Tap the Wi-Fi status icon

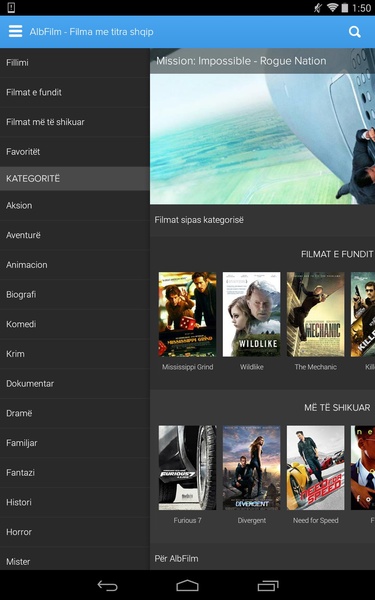(332, 8)
